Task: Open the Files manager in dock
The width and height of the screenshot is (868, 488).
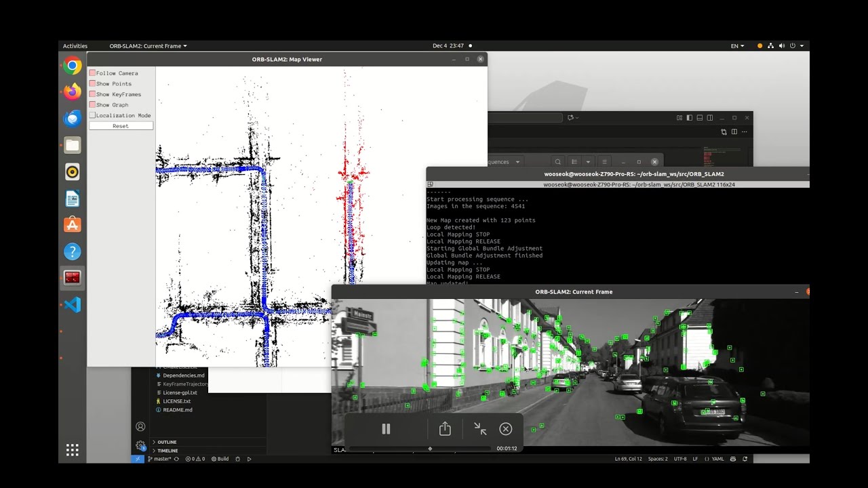Action: (x=73, y=145)
